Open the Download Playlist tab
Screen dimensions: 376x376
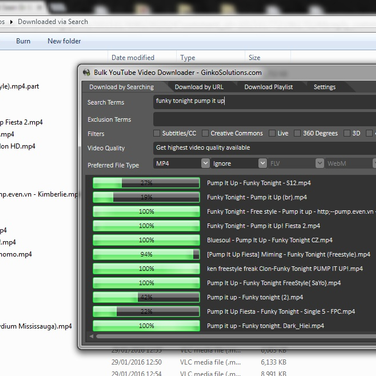coord(268,87)
